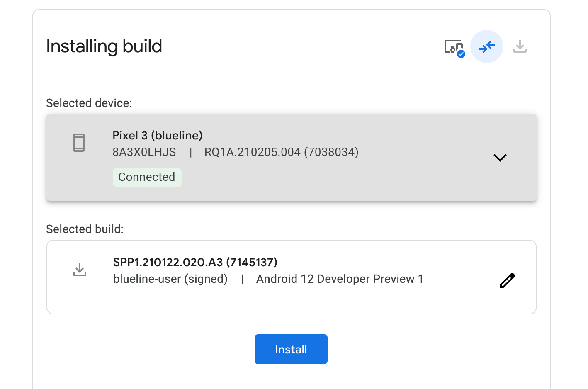Image resolution: width=588 pixels, height=389 pixels.
Task: Expand the selected device chevron
Action: [500, 158]
